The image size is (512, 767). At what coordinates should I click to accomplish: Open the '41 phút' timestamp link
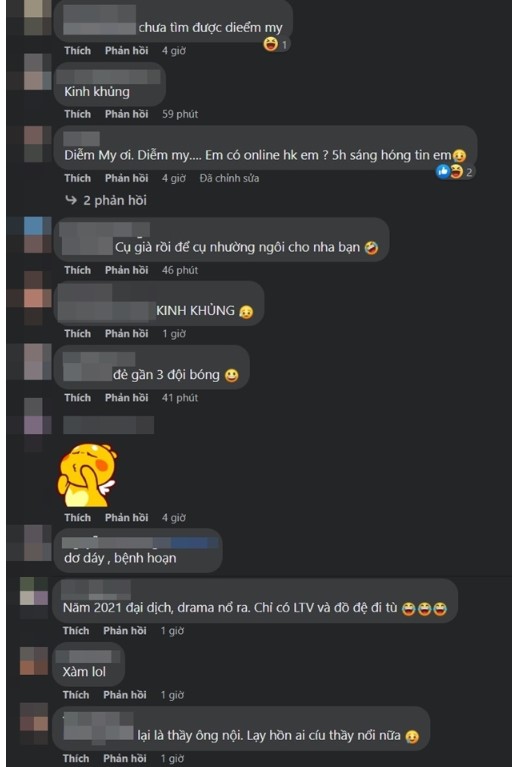[179, 398]
